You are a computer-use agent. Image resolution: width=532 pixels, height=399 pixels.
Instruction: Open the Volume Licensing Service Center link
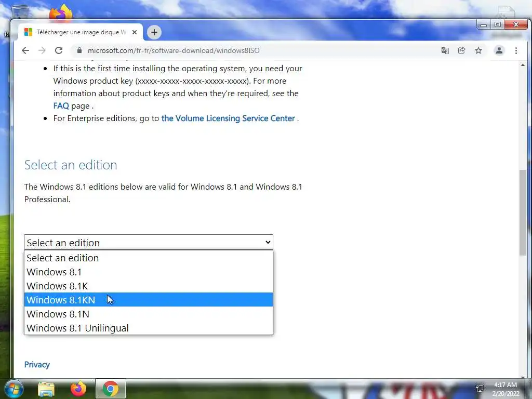coord(228,118)
